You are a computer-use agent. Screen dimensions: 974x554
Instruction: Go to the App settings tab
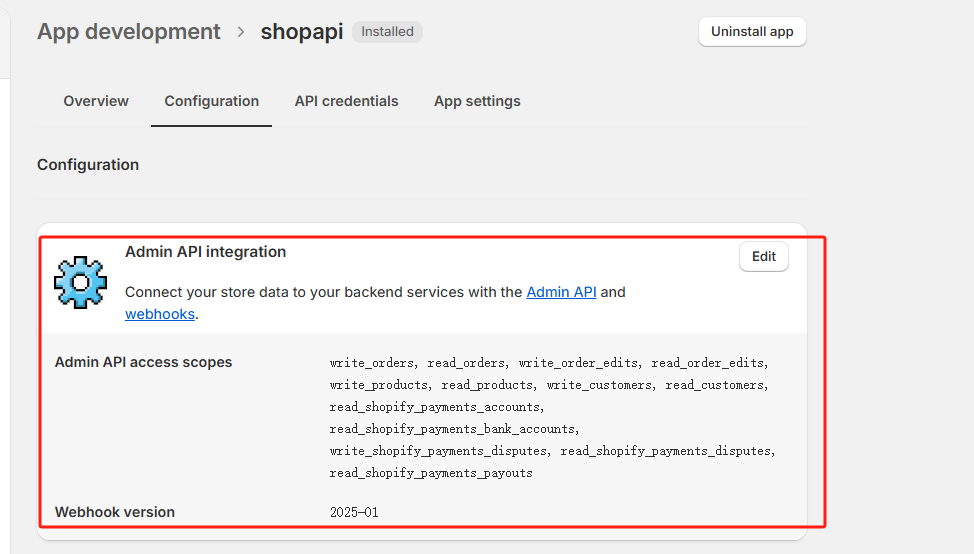pyautogui.click(x=477, y=101)
